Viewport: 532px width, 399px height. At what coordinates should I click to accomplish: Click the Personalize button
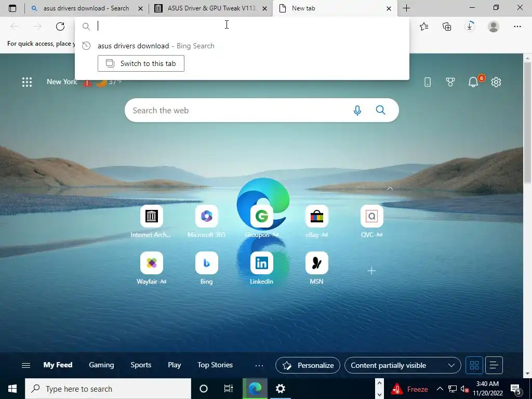tap(308, 365)
